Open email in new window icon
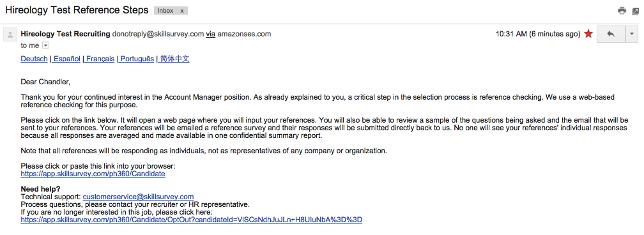The width and height of the screenshot is (644, 235). (x=635, y=11)
